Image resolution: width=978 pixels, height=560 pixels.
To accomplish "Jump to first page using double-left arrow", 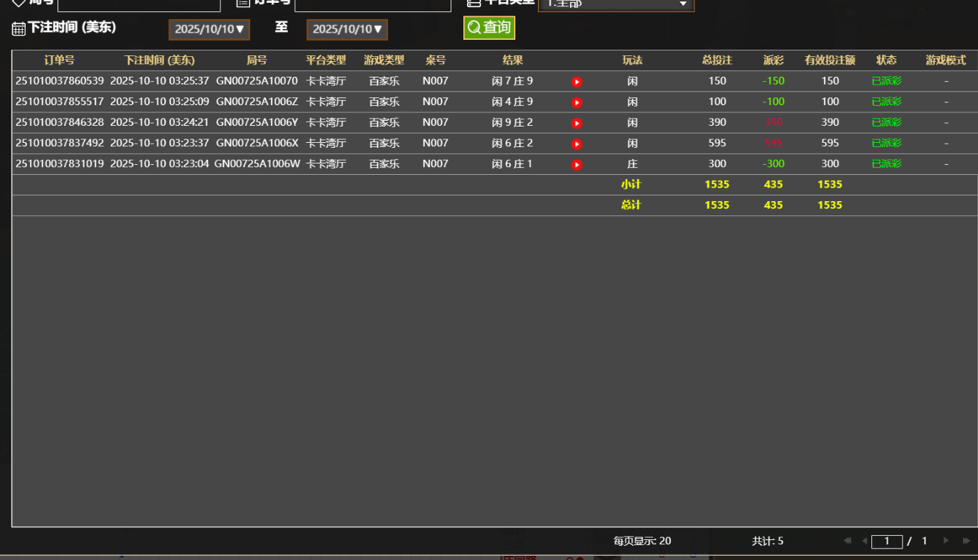I will pos(847,541).
